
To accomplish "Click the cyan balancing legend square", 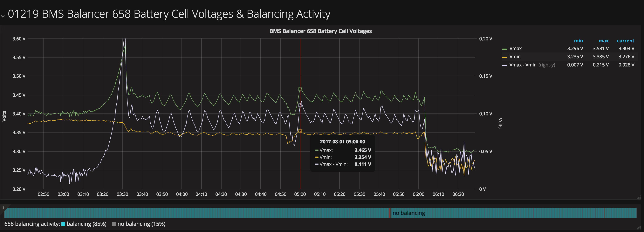I will pyautogui.click(x=63, y=224).
